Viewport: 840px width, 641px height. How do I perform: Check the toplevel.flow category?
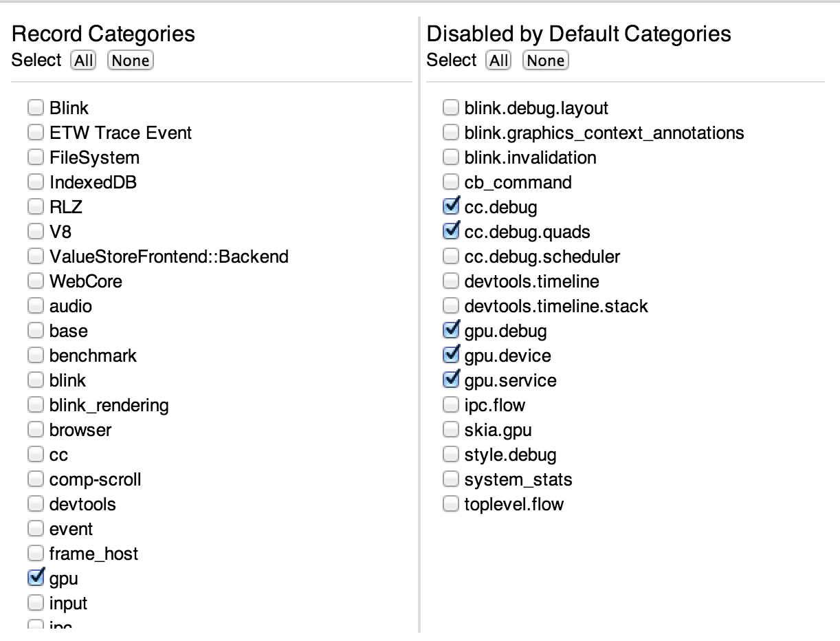[451, 504]
